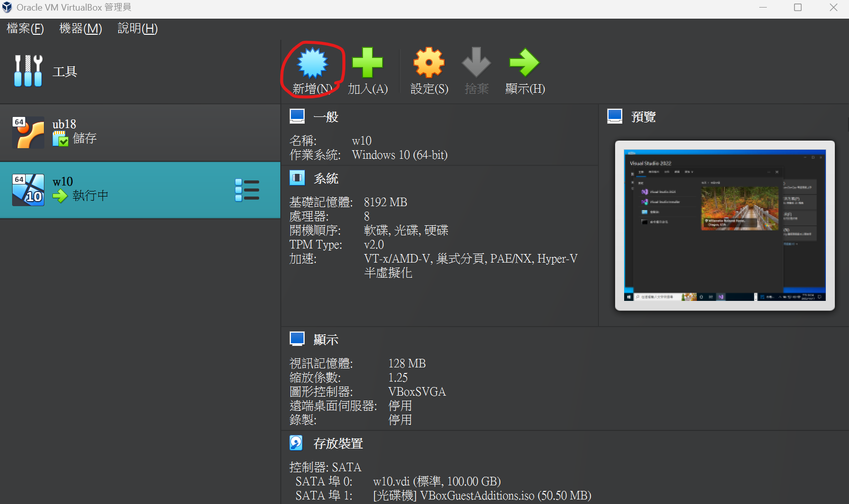Show the running VM using the 顯示 arrow icon
This screenshot has width=849, height=504.
(x=524, y=61)
